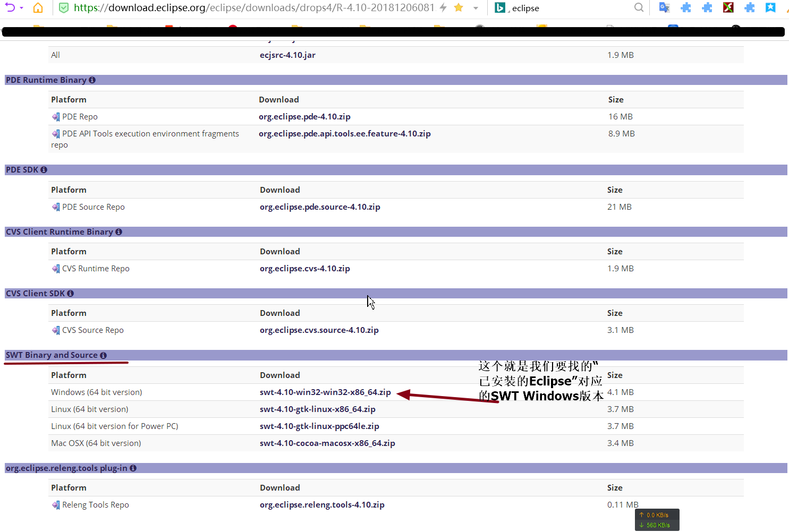Click the lightning speed mode icon
The image size is (789, 532).
(x=443, y=7)
